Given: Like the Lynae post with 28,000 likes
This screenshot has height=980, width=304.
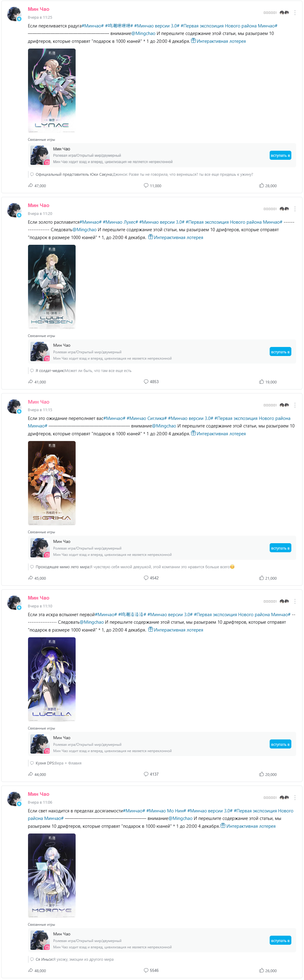Looking at the screenshot, I should pos(262,186).
